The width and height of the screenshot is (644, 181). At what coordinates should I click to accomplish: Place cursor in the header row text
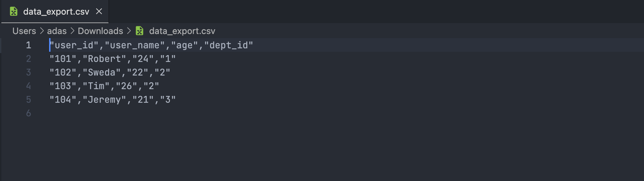click(151, 45)
